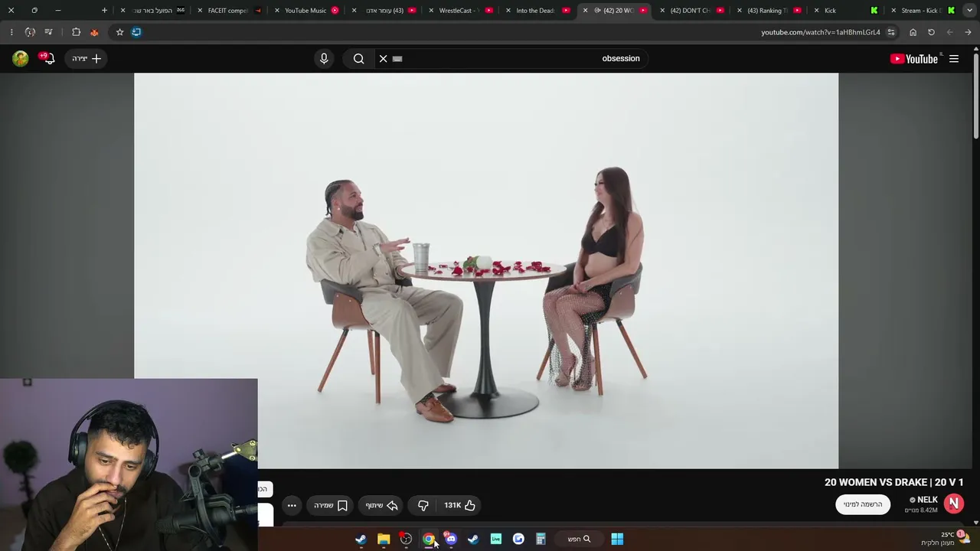This screenshot has height=551, width=980.
Task: Bookmark this page with the star
Action: coord(119,32)
